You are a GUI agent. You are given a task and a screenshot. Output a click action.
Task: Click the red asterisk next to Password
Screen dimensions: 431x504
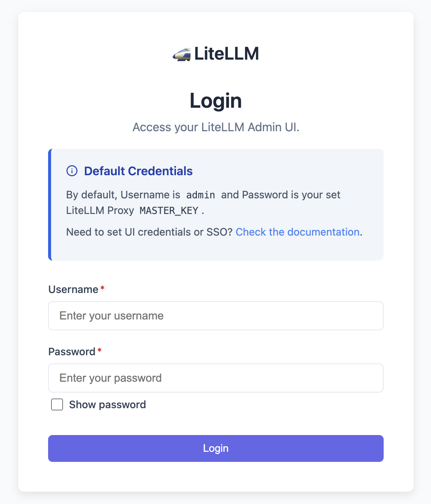(x=99, y=350)
